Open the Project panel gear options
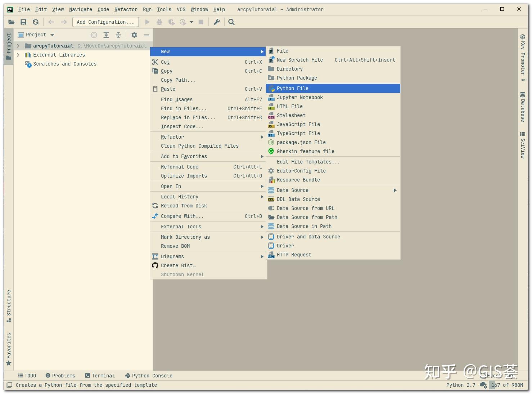The width and height of the screenshot is (532, 394). click(x=134, y=35)
